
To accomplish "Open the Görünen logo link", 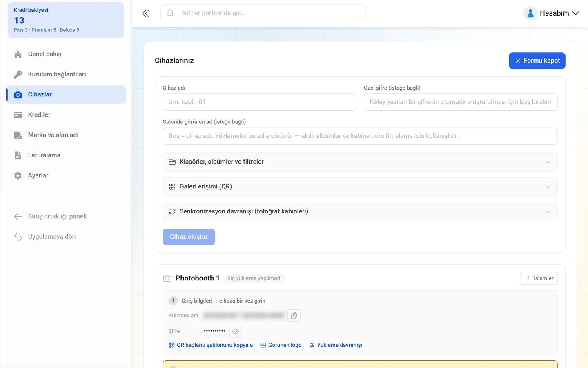I will coord(281,345).
